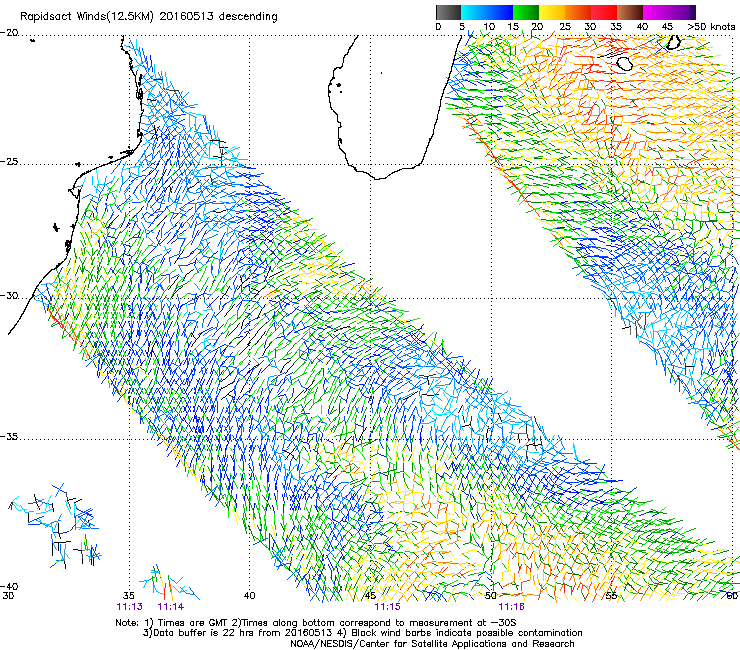The image size is (740, 650).
Task: Click the longitude label '40' on bottom axis
Action: pos(250,596)
